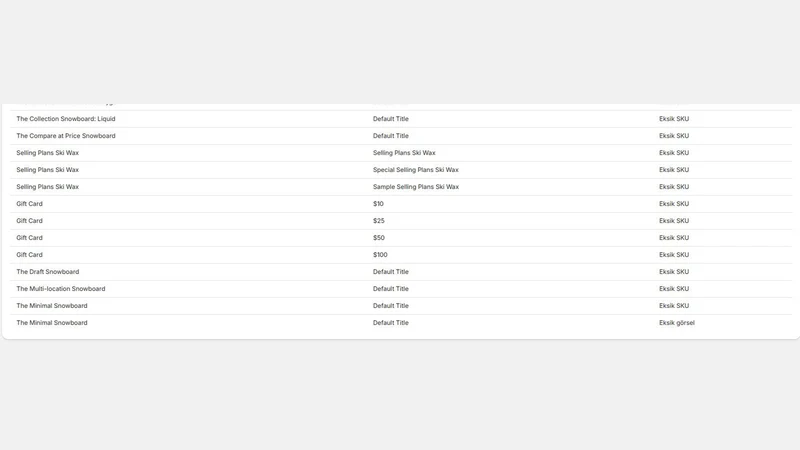This screenshot has height=450, width=800.
Task: Click Gift Card name in the $50 row
Action: (30, 238)
